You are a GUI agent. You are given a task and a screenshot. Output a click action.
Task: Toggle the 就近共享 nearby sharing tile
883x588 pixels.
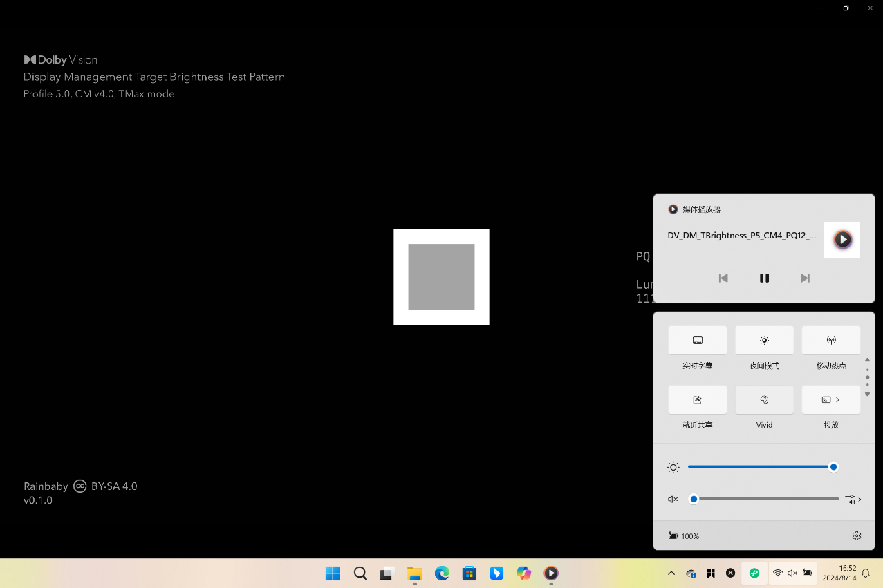pos(697,400)
